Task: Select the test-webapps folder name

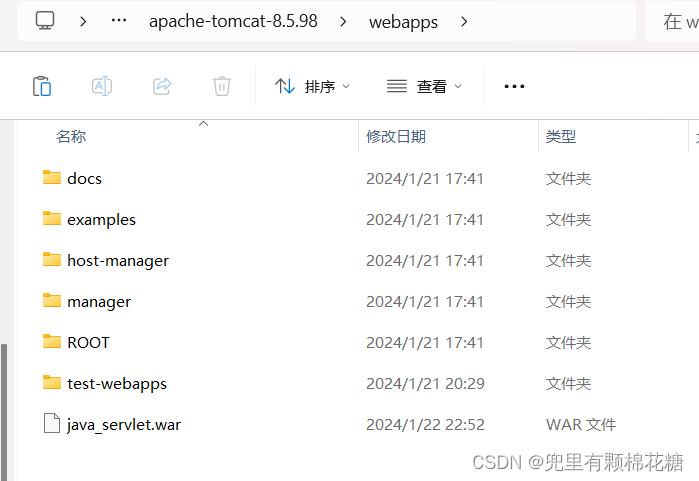Action: (x=117, y=384)
